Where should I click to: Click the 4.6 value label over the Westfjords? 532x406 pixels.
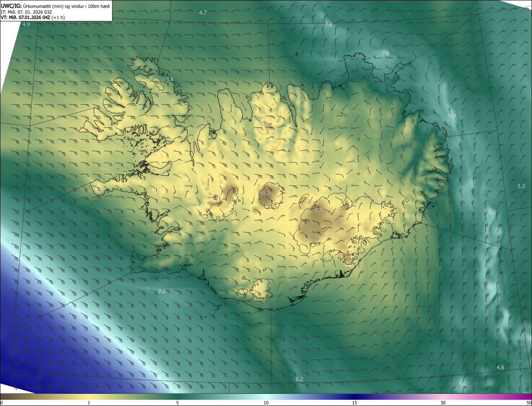click(x=170, y=79)
